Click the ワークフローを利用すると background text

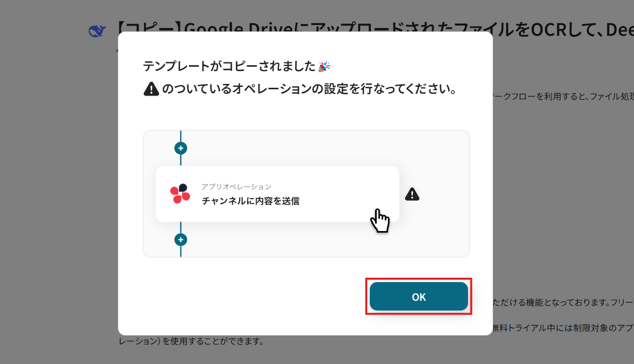pyautogui.click(x=536, y=96)
